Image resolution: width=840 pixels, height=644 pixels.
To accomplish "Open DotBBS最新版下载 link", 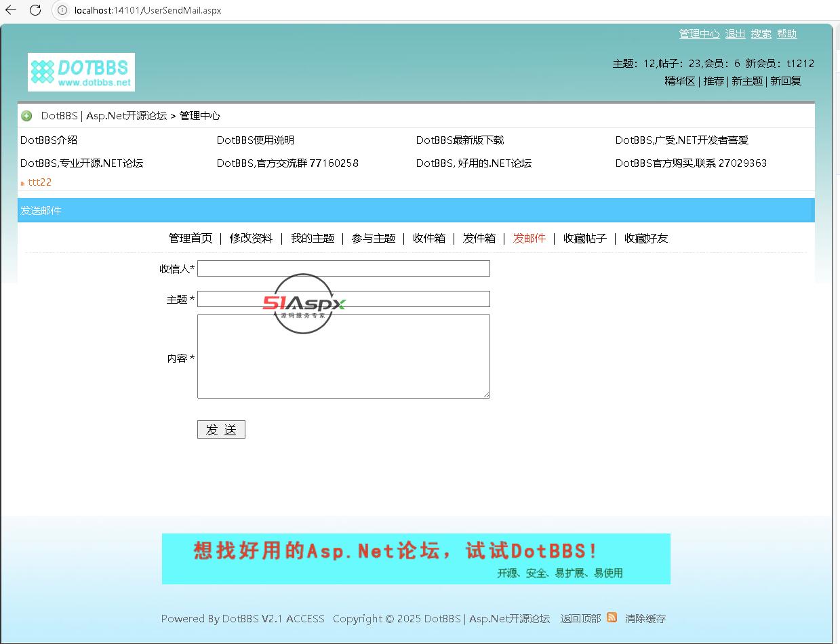I will tap(460, 140).
